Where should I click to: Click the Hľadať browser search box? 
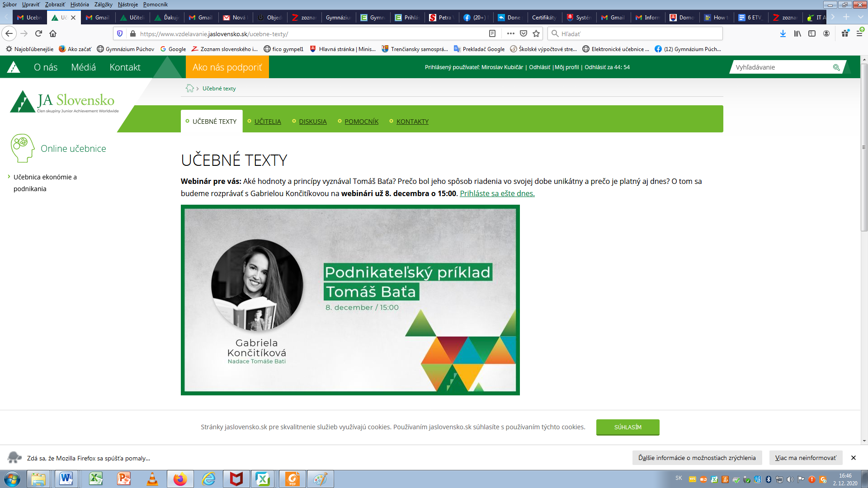pos(635,33)
